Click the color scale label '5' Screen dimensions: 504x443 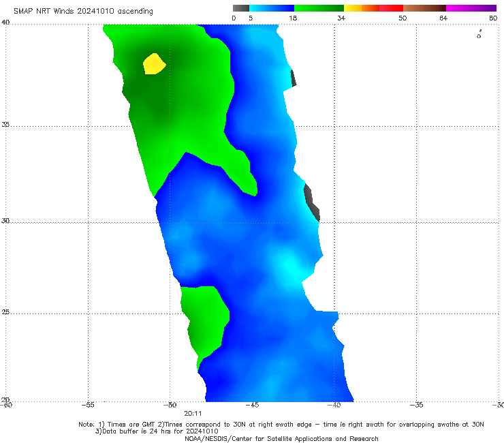point(251,18)
